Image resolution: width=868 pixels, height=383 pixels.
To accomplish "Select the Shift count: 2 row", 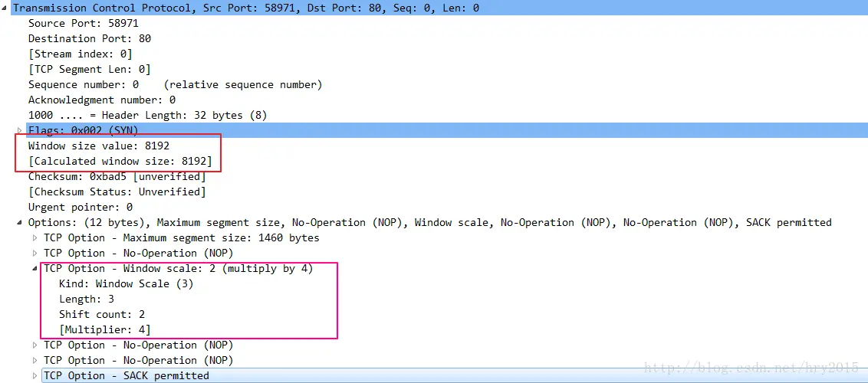I will click(x=102, y=315).
